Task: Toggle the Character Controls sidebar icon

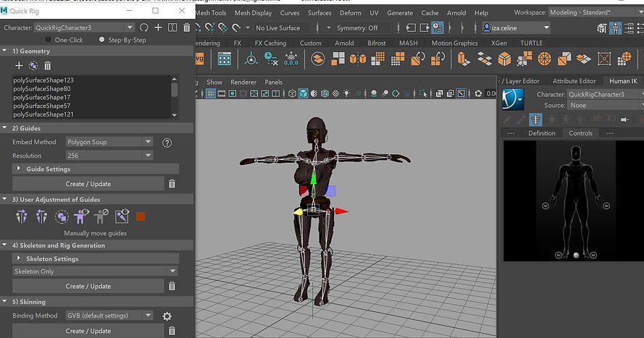Action: coord(615,28)
